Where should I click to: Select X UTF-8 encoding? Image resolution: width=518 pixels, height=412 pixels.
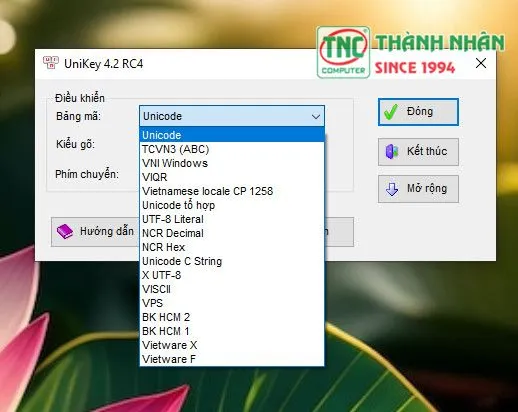click(x=232, y=275)
